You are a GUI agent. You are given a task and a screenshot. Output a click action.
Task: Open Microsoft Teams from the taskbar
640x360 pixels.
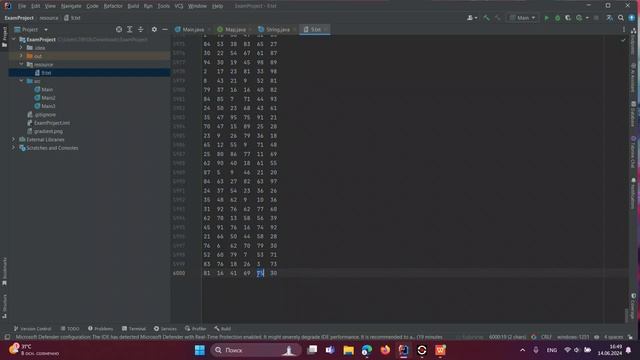[330, 350]
